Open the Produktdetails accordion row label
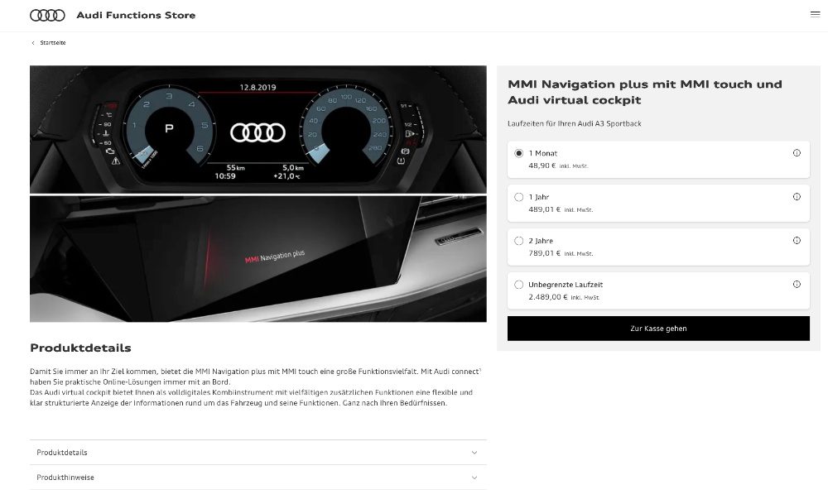Image resolution: width=828 pixels, height=504 pixels. click(x=62, y=453)
